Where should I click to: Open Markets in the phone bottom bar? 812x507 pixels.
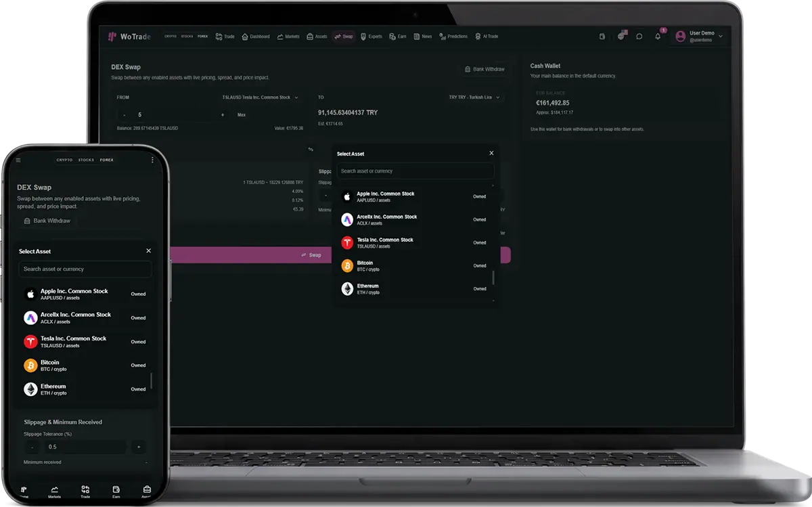pos(54,492)
